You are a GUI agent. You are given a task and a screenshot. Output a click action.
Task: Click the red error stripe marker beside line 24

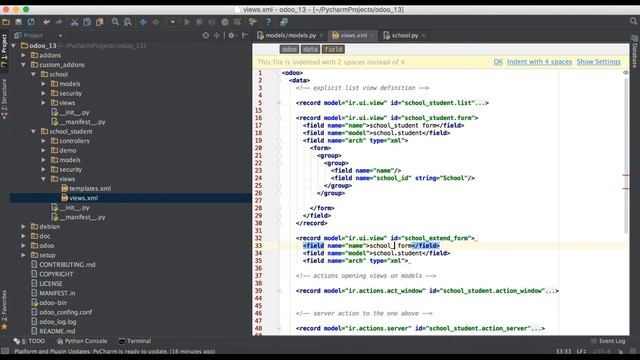(x=626, y=175)
